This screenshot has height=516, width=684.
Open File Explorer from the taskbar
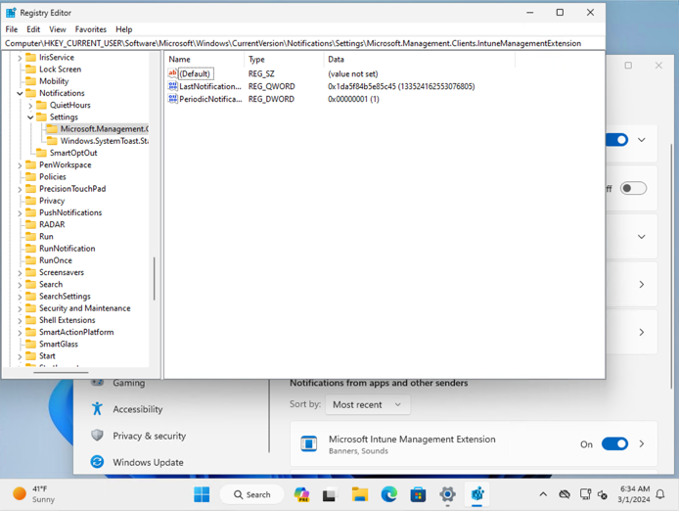(x=360, y=495)
